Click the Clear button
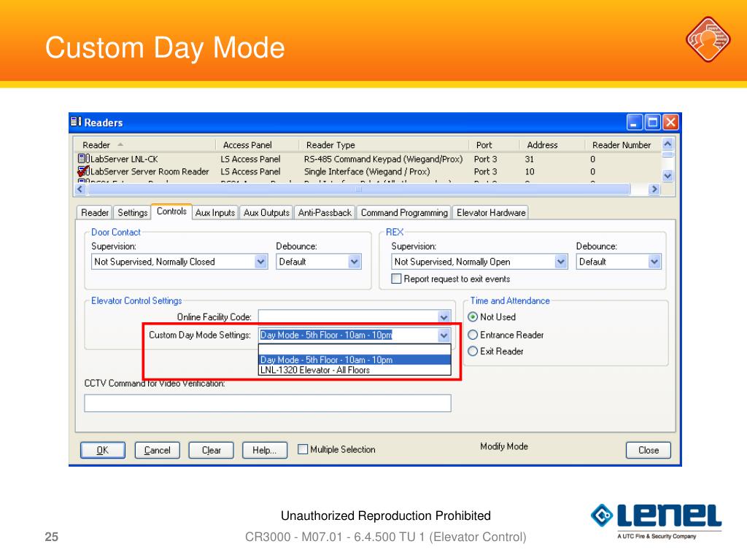Screen dimensions: 747x560 pos(211,450)
